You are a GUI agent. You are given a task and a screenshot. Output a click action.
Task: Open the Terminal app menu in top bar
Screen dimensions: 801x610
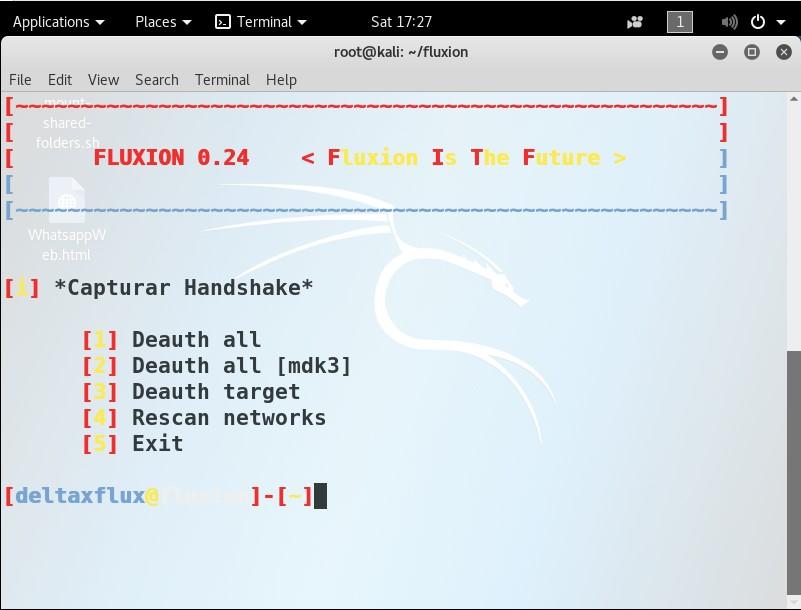261,22
